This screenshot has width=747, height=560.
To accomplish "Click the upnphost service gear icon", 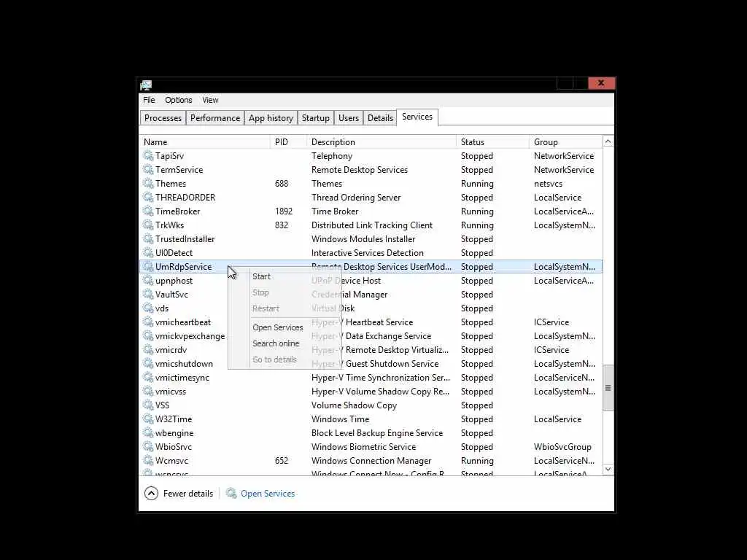I will point(148,281).
